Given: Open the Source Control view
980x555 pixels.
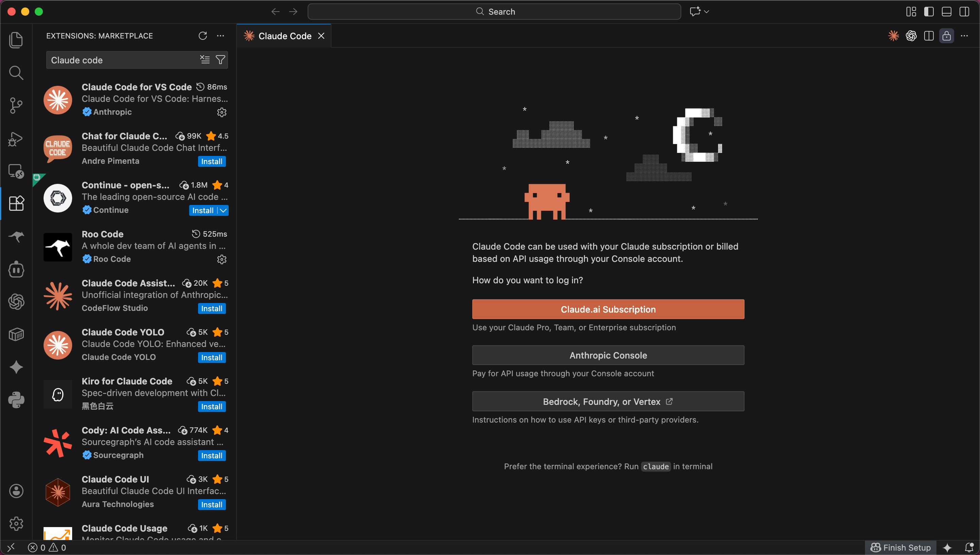Looking at the screenshot, I should (x=16, y=106).
